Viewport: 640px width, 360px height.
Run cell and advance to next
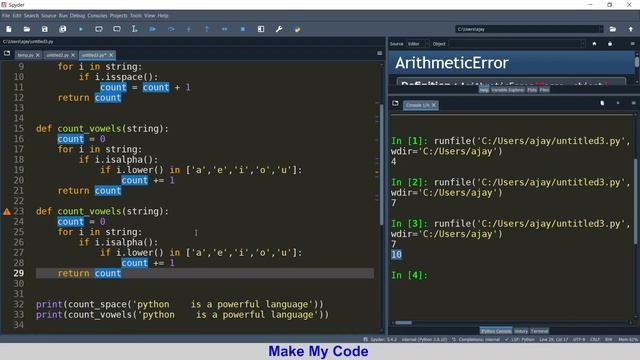click(117, 29)
